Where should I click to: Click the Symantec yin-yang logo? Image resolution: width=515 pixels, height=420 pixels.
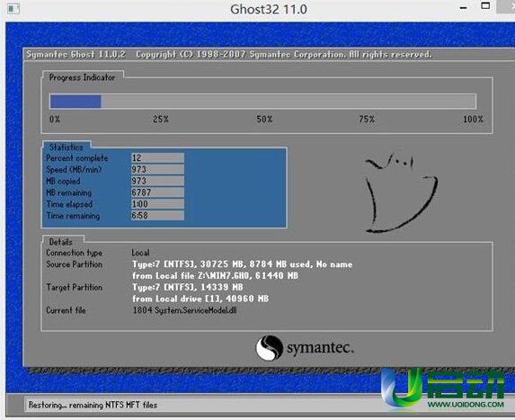(269, 348)
